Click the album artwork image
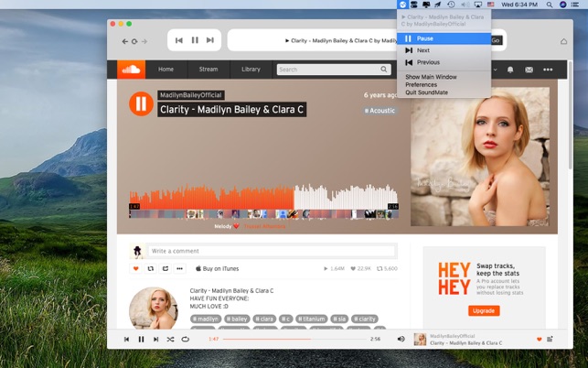The width and height of the screenshot is (588, 368). [x=480, y=157]
